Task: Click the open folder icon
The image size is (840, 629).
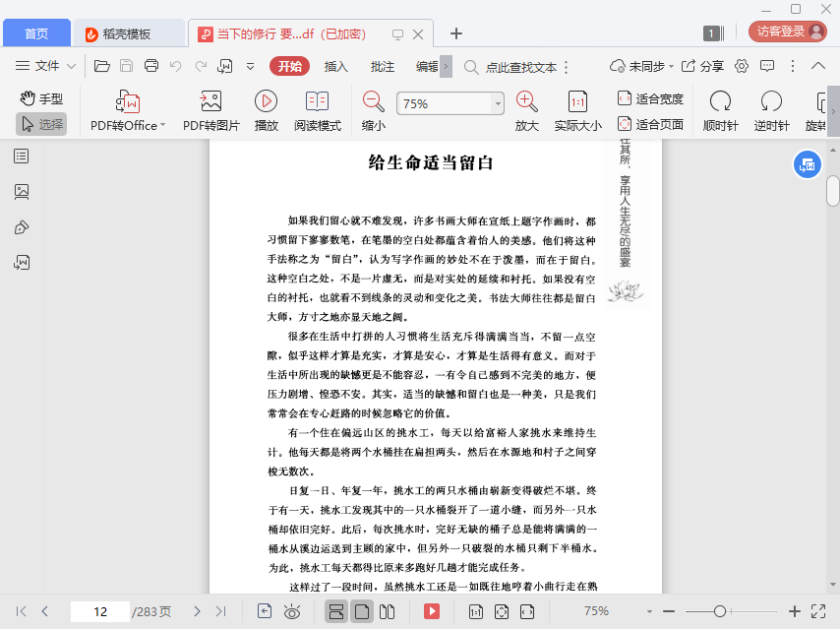Action: (101, 66)
